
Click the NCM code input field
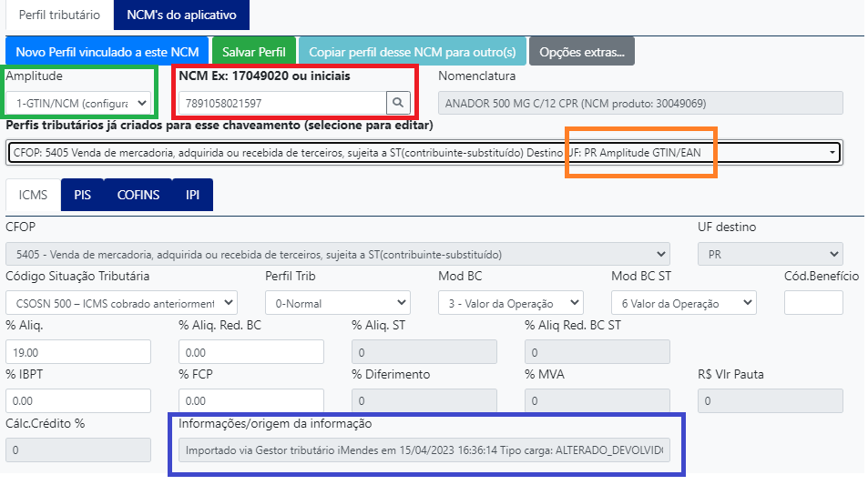281,102
